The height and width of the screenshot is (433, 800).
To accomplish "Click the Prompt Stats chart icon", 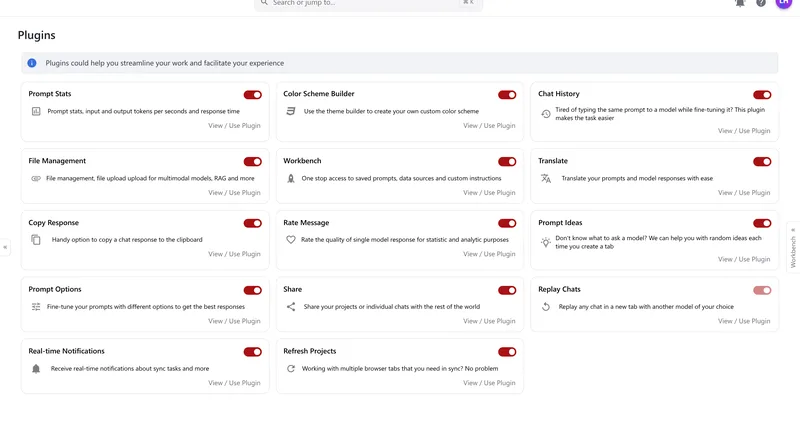I will (36, 111).
